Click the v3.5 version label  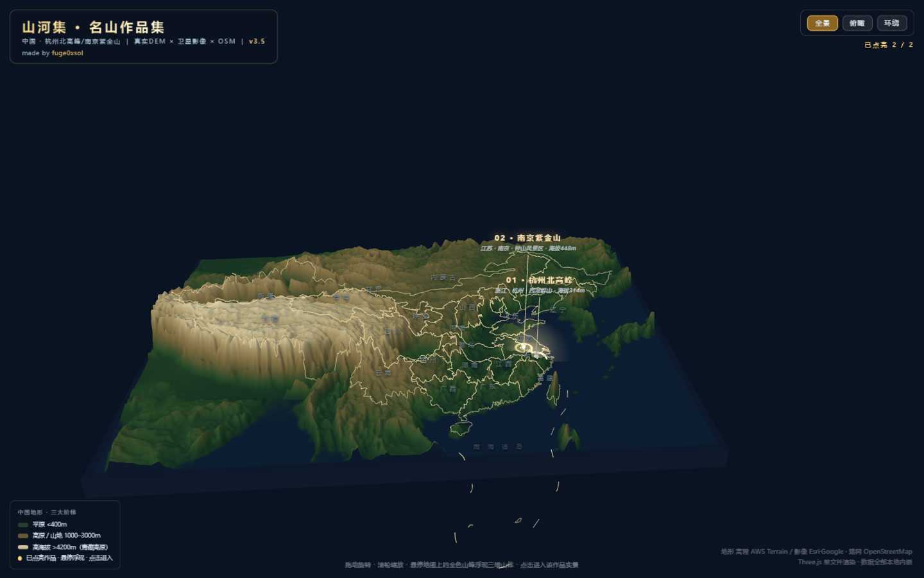257,41
